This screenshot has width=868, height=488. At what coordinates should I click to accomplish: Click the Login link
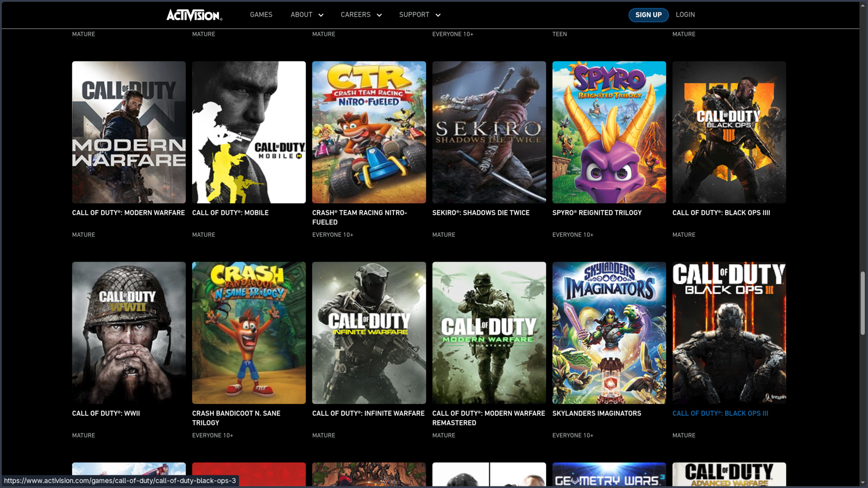pyautogui.click(x=685, y=15)
